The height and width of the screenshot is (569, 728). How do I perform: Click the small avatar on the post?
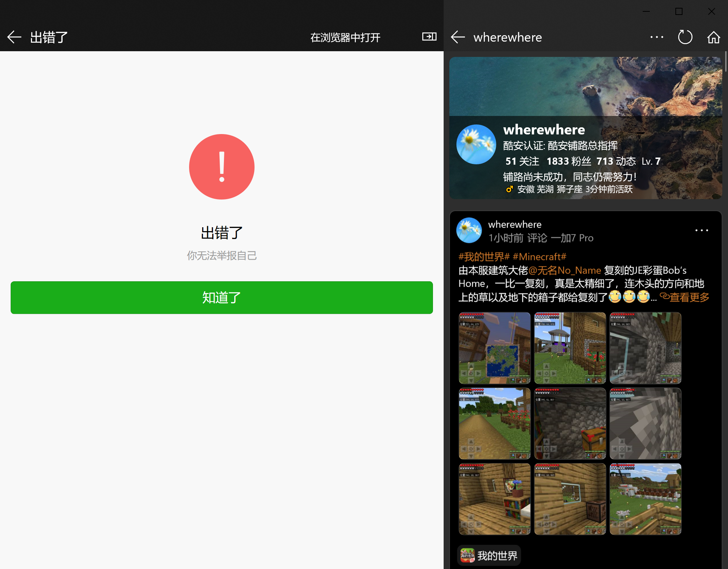click(x=469, y=230)
